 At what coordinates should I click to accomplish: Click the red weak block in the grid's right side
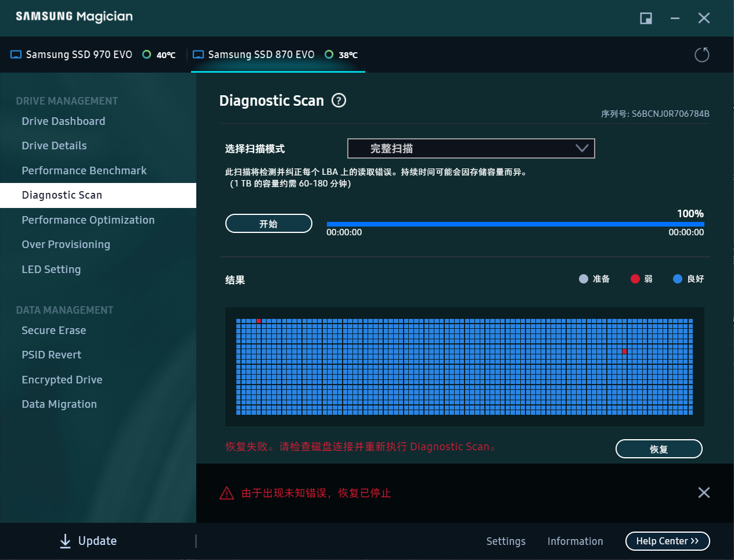pyautogui.click(x=624, y=351)
